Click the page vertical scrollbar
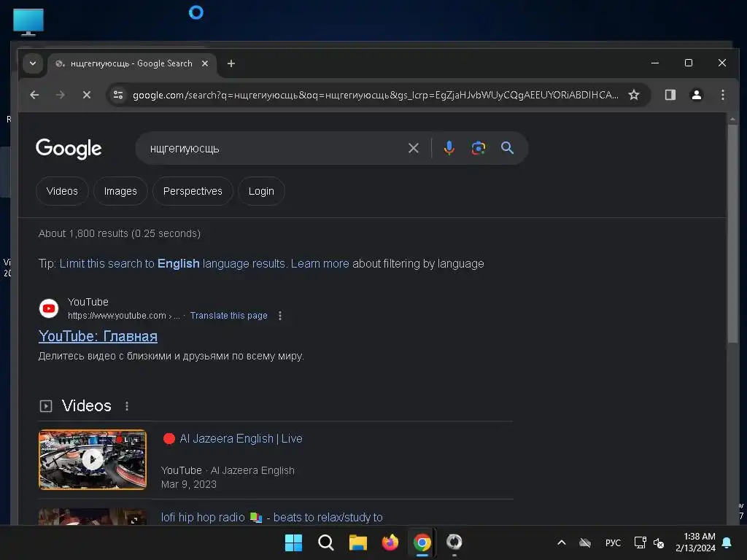The height and width of the screenshot is (560, 747). point(732,234)
